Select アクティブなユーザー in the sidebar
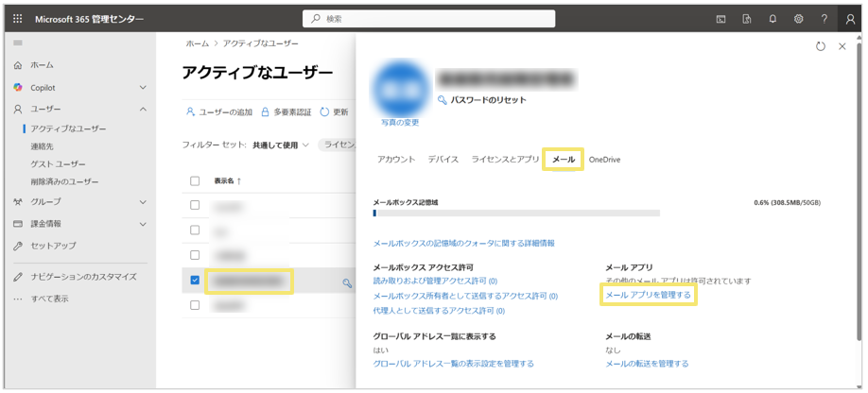Viewport: 868px width, 393px height. (x=68, y=128)
